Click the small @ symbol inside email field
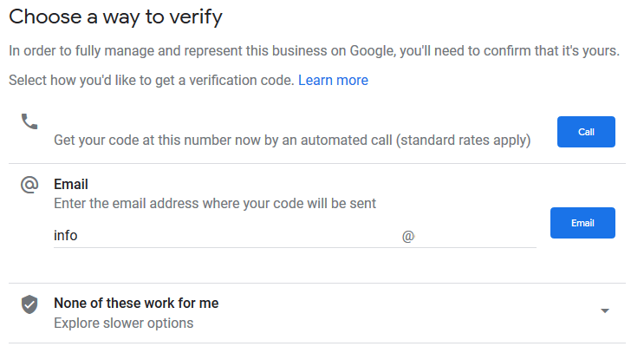Viewport: 644px width, 353px height. pyautogui.click(x=408, y=236)
